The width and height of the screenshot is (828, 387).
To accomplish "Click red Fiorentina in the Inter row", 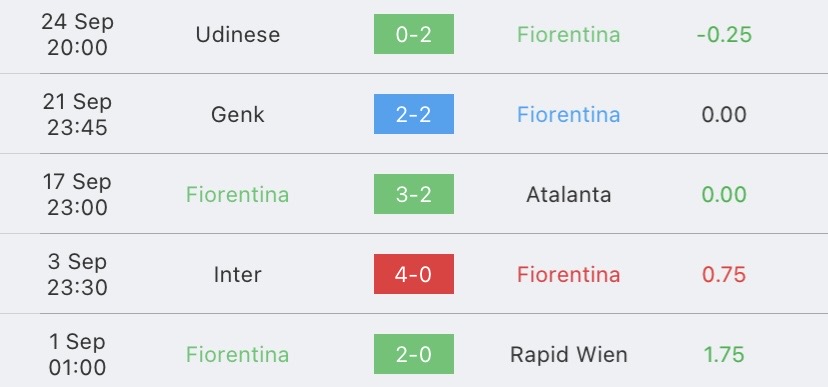I will pyautogui.click(x=569, y=275).
